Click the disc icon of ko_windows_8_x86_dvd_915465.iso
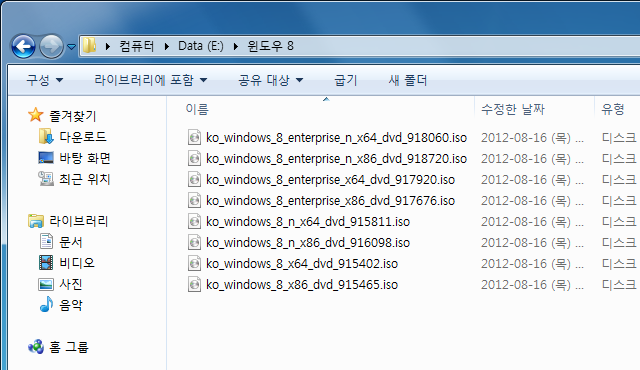 [x=194, y=284]
